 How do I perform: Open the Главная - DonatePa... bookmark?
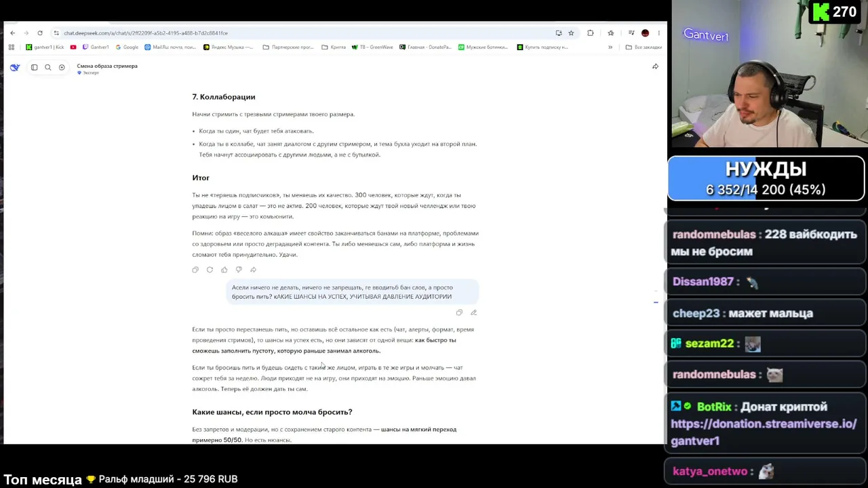[425, 47]
